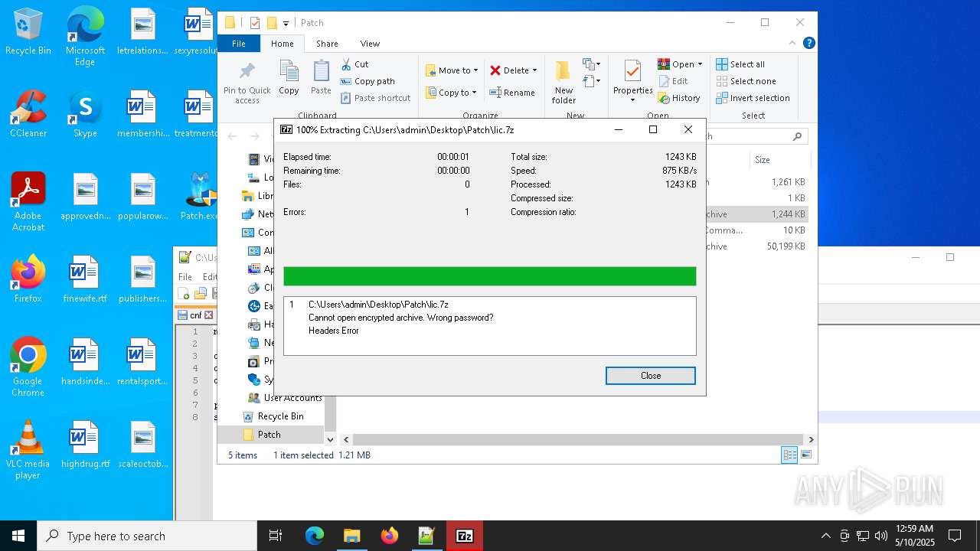Click the taskbar search box
Image resolution: width=980 pixels, height=551 pixels.
(147, 536)
